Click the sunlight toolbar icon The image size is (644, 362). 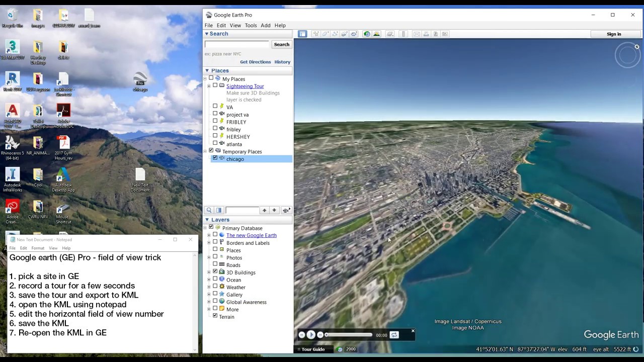[x=376, y=34]
